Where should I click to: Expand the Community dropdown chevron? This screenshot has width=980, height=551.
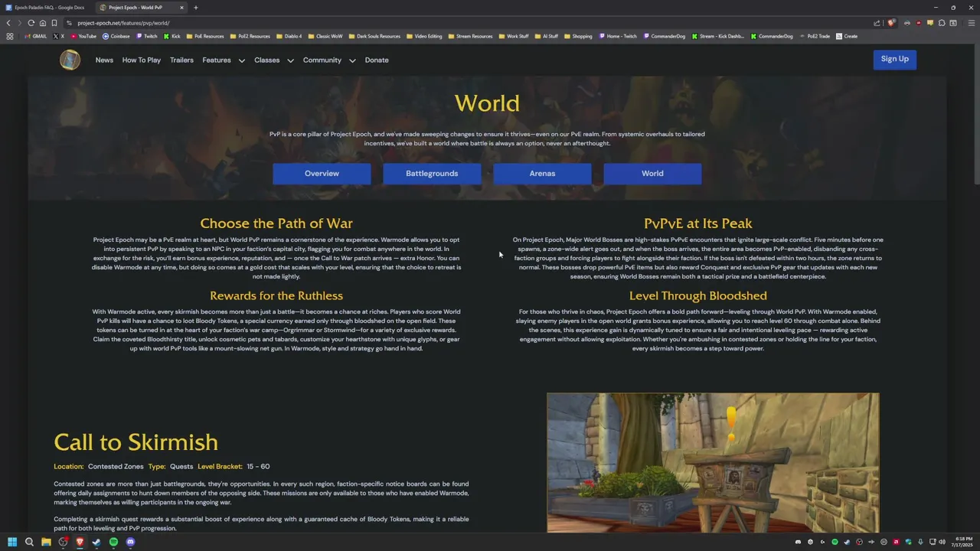click(x=352, y=60)
